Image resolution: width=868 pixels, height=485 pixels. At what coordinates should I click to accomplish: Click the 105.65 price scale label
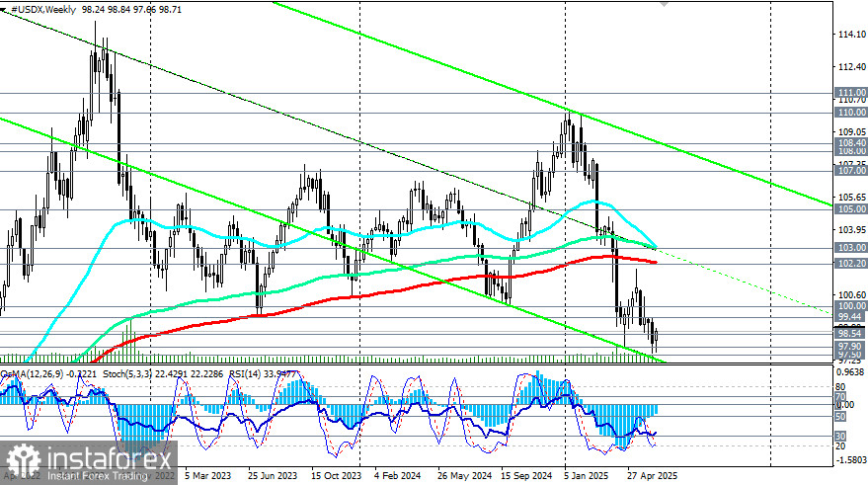851,198
